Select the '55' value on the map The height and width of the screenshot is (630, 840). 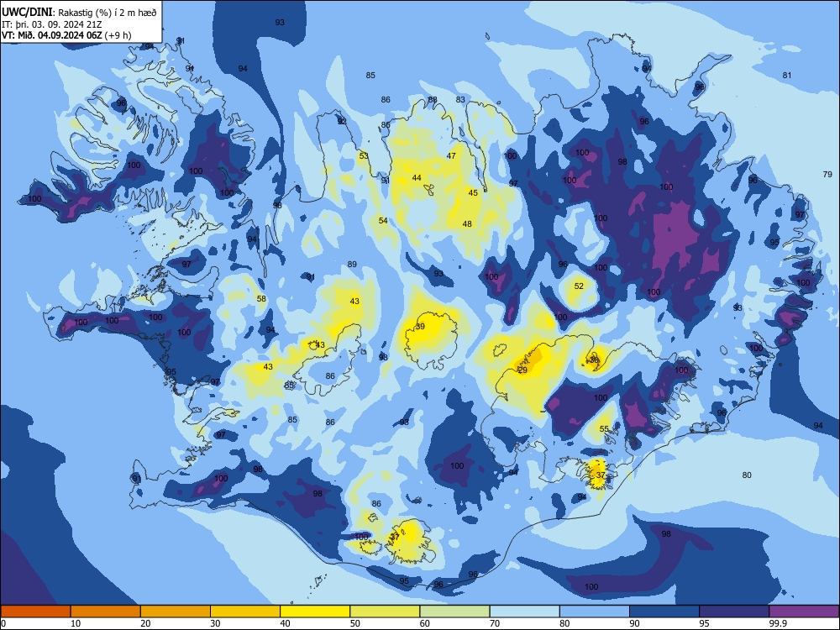point(604,429)
